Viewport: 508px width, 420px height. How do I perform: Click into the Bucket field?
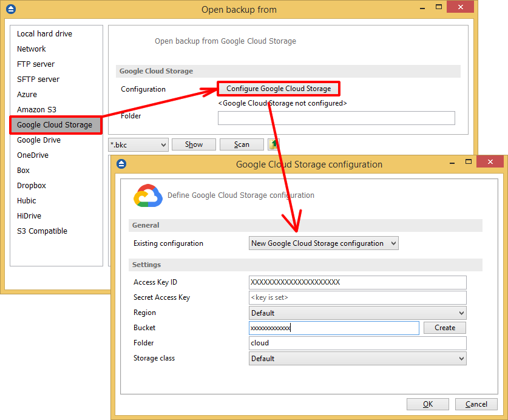(334, 328)
